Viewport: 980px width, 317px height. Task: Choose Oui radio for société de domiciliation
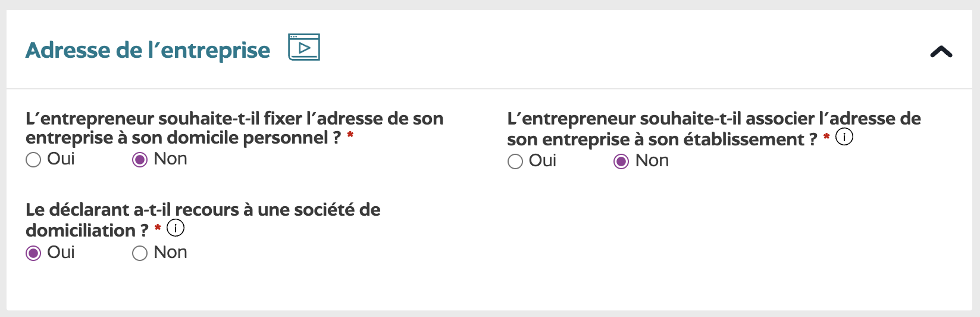tap(33, 253)
